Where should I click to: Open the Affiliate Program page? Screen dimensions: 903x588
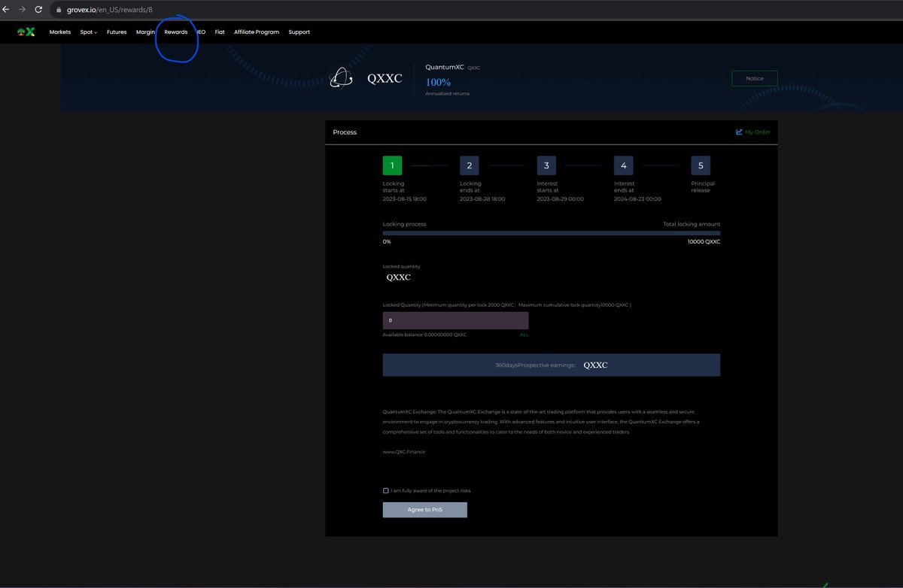pos(257,32)
